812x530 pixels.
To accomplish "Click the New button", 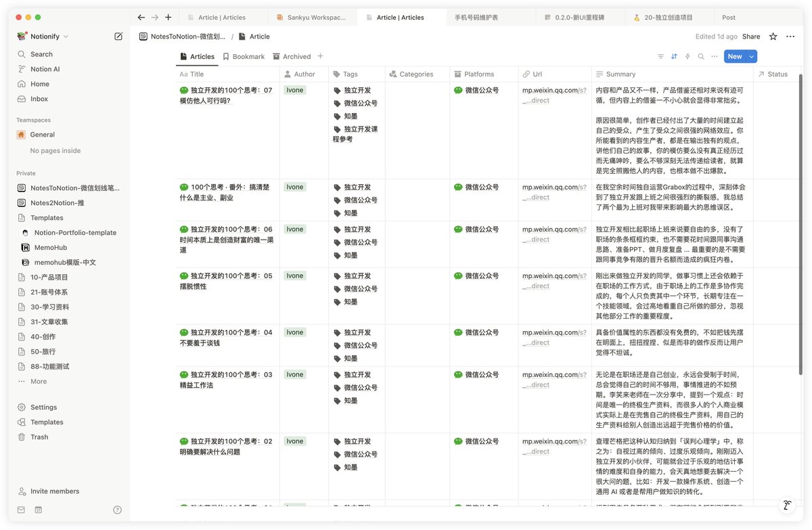I will [x=735, y=57].
